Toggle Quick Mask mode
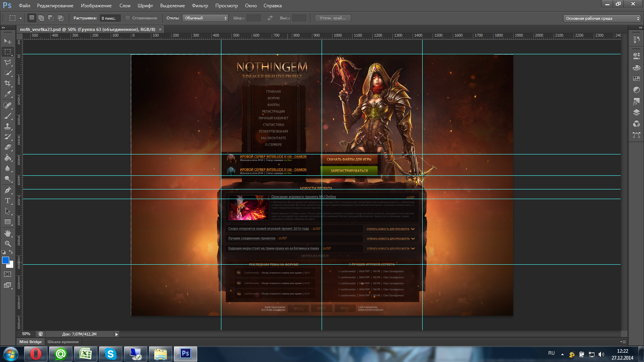Viewport: 644px width, 362px height. click(8, 274)
